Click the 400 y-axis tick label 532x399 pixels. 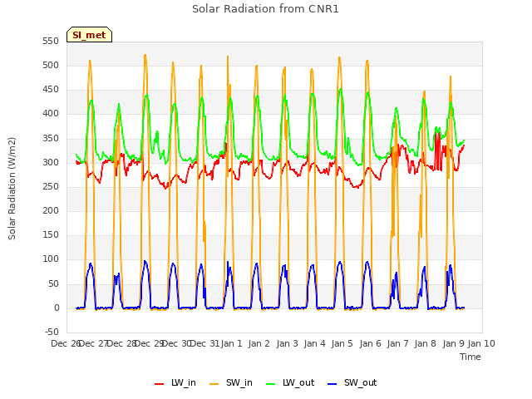click(51, 114)
